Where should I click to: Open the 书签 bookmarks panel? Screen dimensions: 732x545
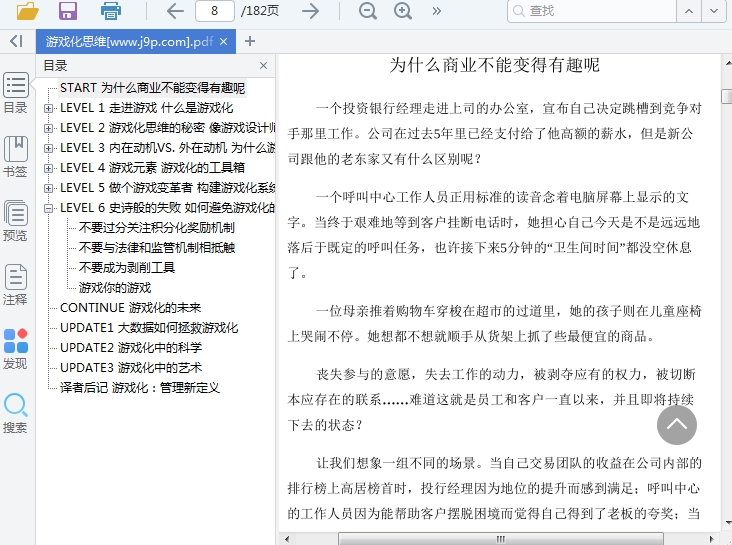15,157
